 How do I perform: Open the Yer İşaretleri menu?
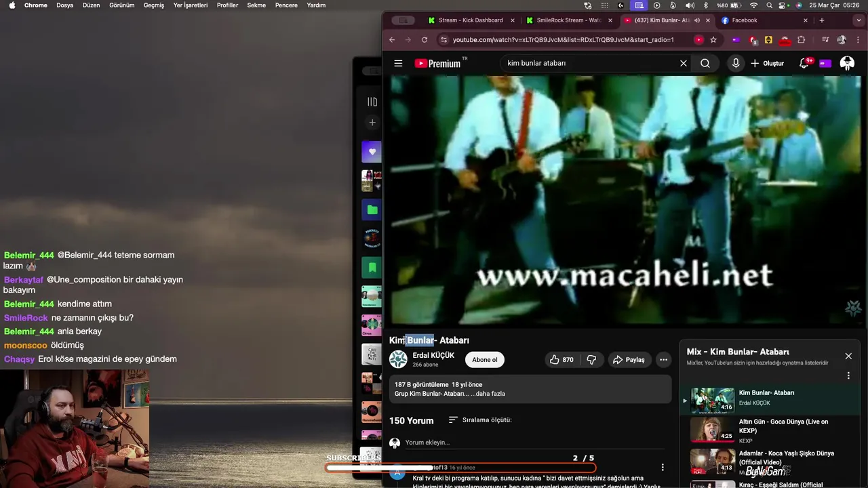click(191, 5)
